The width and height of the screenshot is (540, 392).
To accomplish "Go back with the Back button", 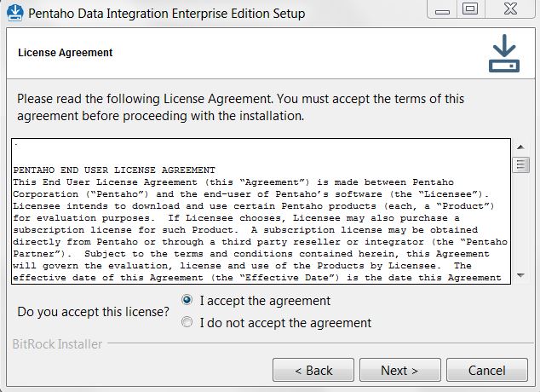I will point(313,371).
